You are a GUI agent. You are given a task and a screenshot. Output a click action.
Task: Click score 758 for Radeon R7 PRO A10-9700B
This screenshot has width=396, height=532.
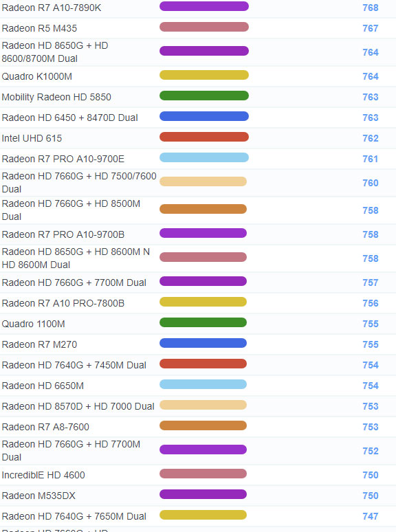click(370, 235)
